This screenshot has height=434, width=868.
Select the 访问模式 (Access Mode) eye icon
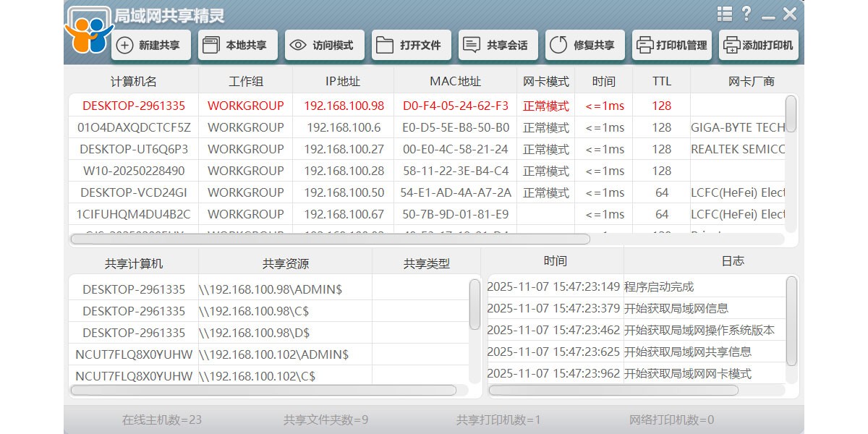[x=297, y=45]
